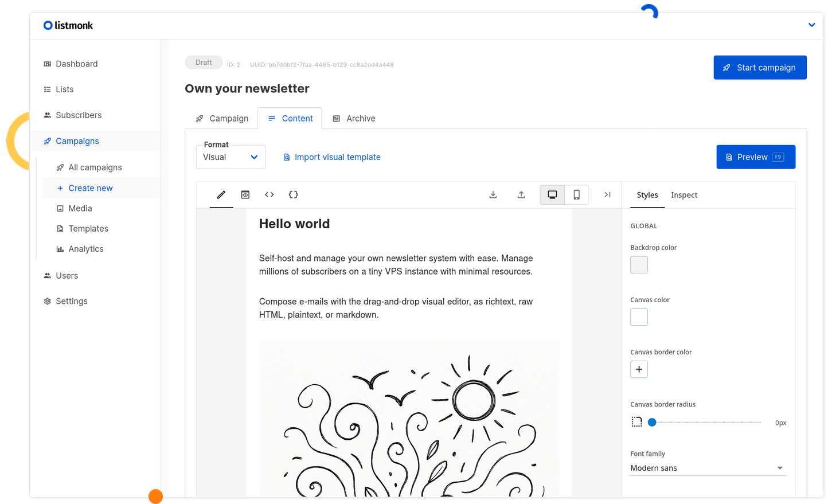The height and width of the screenshot is (504, 832).
Task: Expand the top-right user menu chevron
Action: (811, 25)
